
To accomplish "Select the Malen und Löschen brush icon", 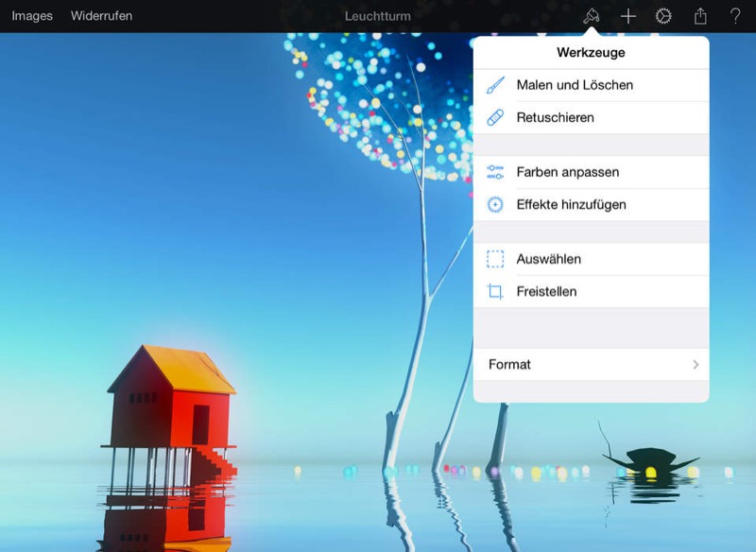I will (x=495, y=85).
